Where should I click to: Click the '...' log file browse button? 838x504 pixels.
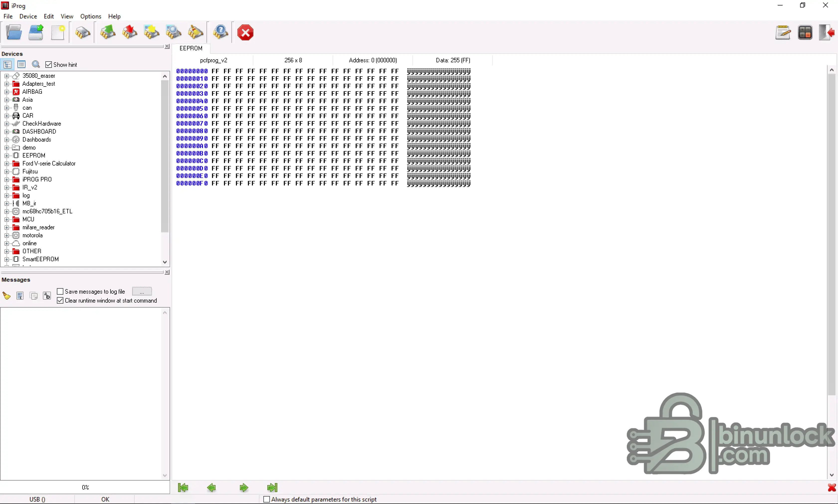(142, 291)
